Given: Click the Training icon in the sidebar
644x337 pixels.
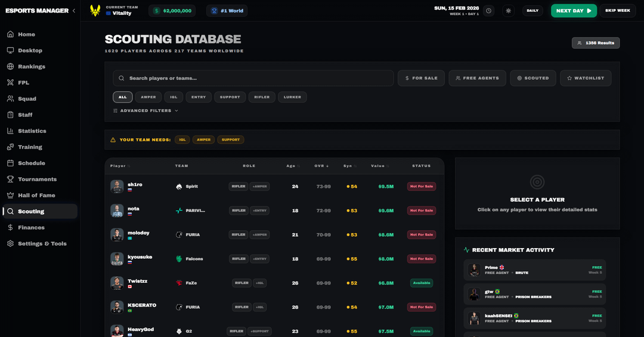Looking at the screenshot, I should (11, 147).
